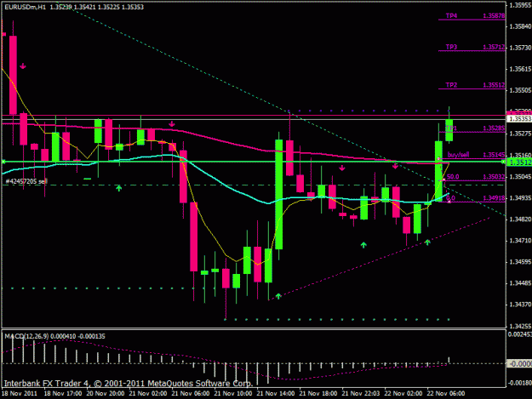Select the TP2 target level label
The width and height of the screenshot is (532, 399).
coord(451,85)
